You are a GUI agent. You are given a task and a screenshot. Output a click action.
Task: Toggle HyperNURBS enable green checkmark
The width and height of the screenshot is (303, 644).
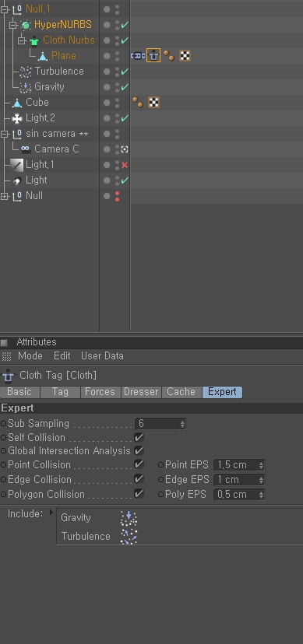125,25
